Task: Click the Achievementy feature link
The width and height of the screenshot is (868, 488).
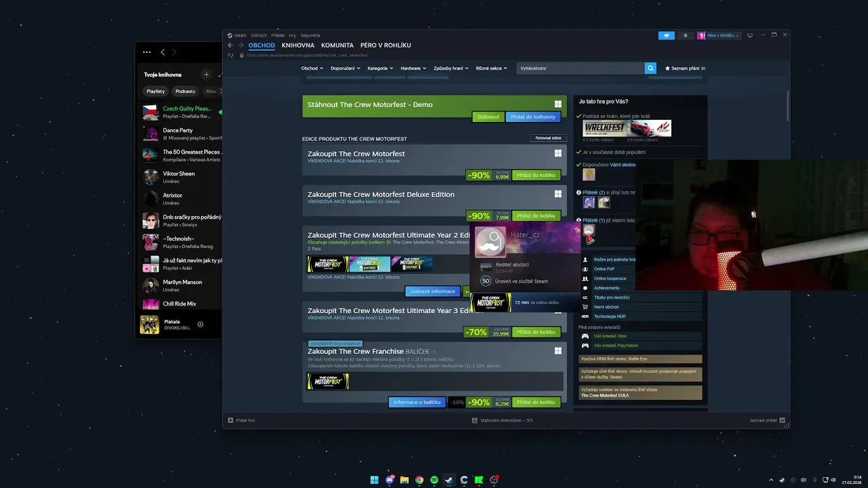Action: 607,288
